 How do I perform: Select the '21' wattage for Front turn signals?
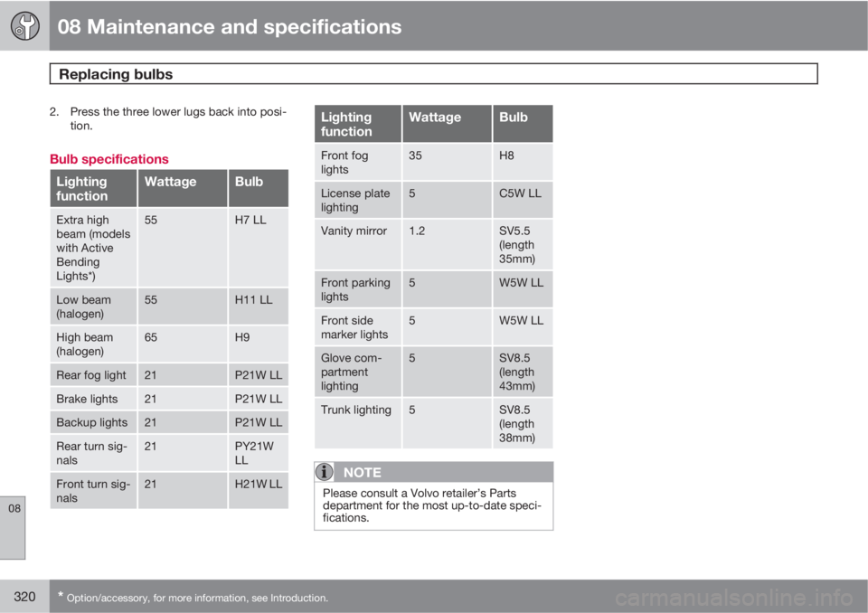click(150, 484)
